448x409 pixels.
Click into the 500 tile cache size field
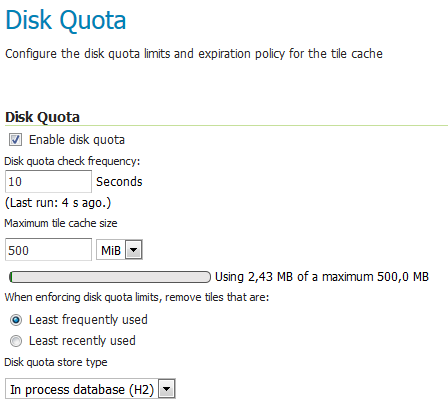tap(48, 250)
